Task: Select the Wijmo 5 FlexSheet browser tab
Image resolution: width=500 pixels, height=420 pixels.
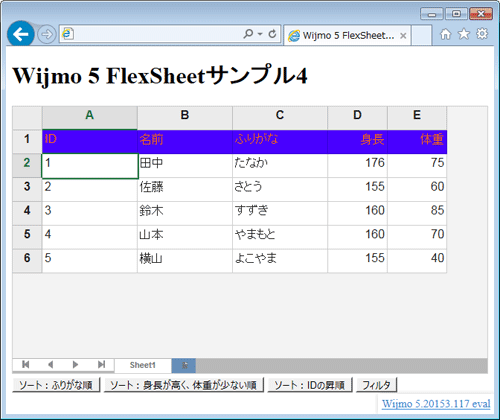Action: (x=348, y=35)
